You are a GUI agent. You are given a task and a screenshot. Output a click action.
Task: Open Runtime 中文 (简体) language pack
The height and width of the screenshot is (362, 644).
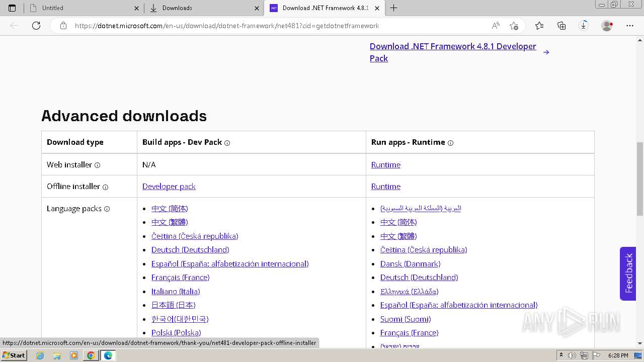398,222
